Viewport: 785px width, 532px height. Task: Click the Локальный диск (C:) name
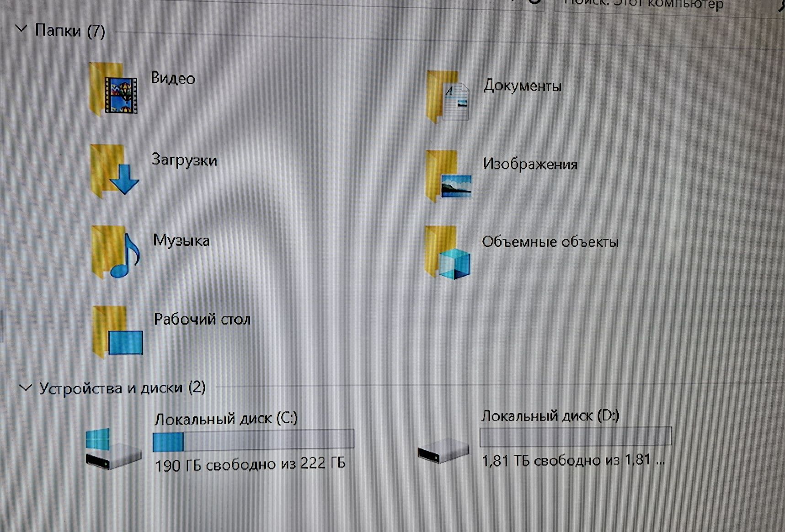coord(226,418)
